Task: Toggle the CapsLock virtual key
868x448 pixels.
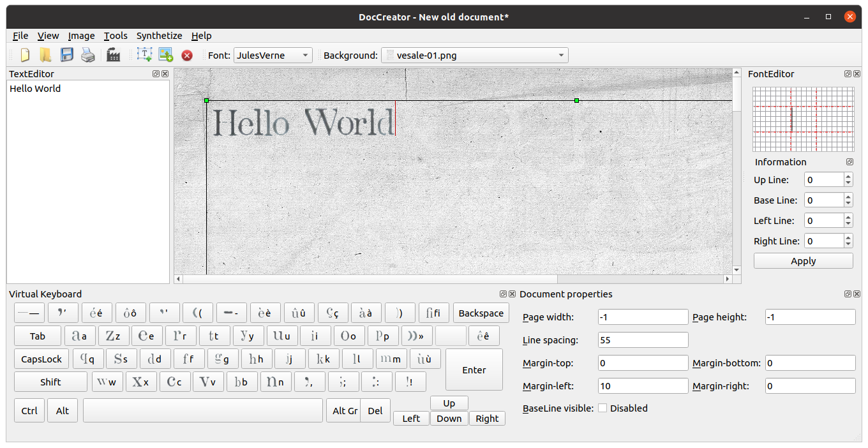Action: (41, 359)
